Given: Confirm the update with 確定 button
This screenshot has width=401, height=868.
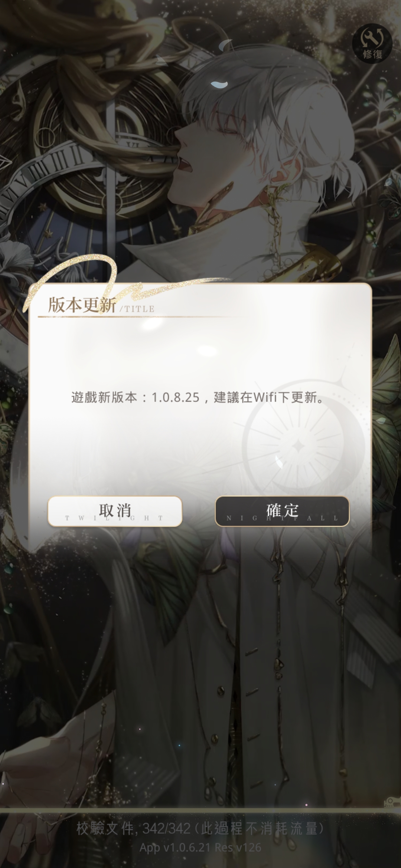Looking at the screenshot, I should tap(282, 511).
